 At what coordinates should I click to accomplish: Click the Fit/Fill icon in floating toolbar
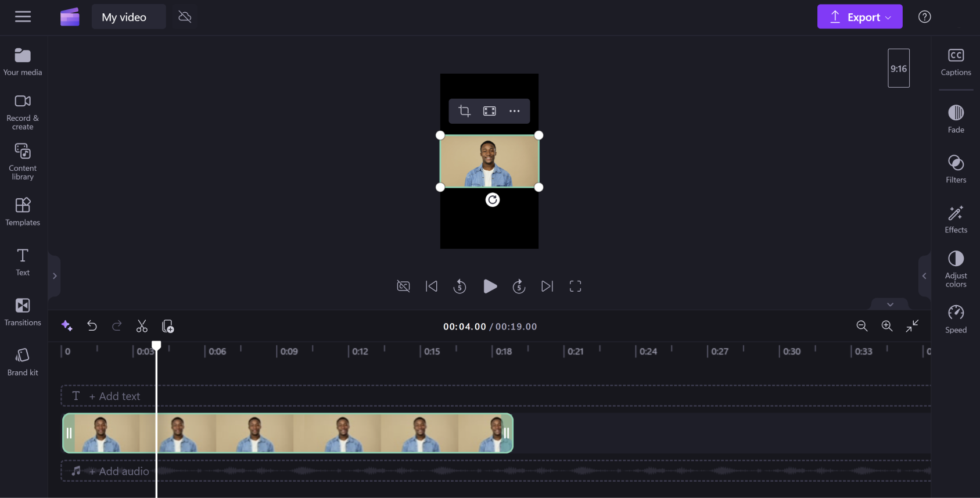[490, 111]
